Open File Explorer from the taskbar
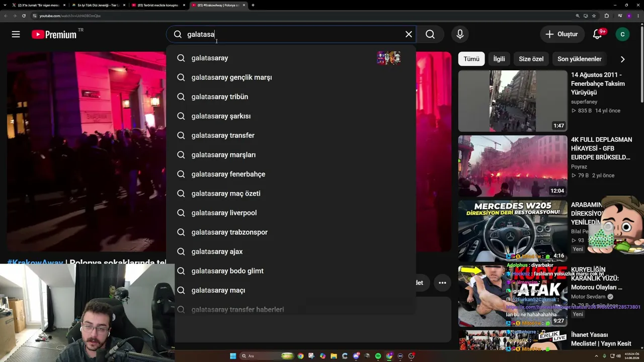644x362 pixels. tap(334, 356)
